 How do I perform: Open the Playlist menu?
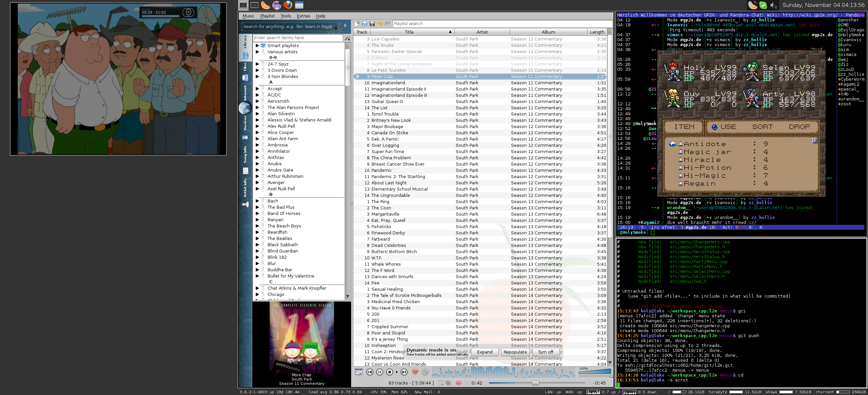click(x=267, y=16)
